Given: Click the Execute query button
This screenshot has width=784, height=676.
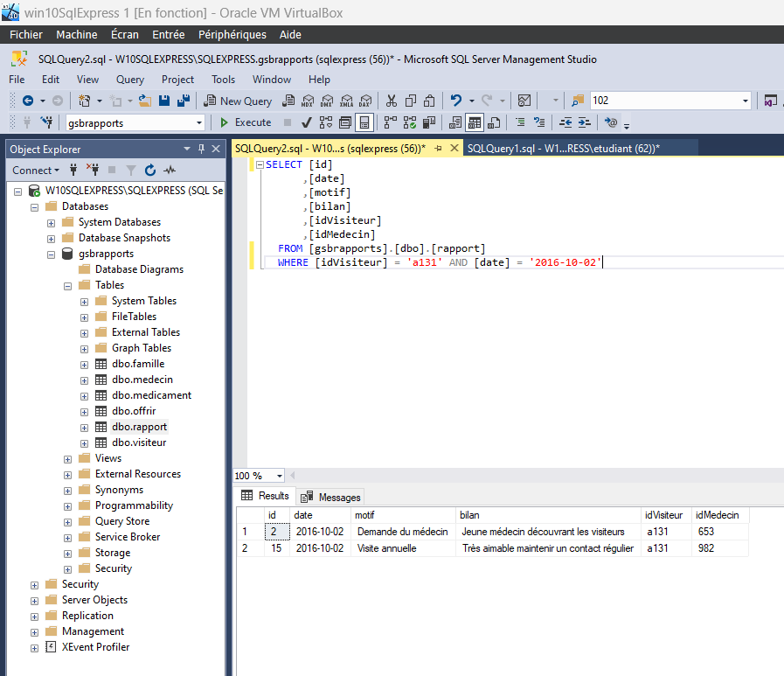Looking at the screenshot, I should 246,122.
